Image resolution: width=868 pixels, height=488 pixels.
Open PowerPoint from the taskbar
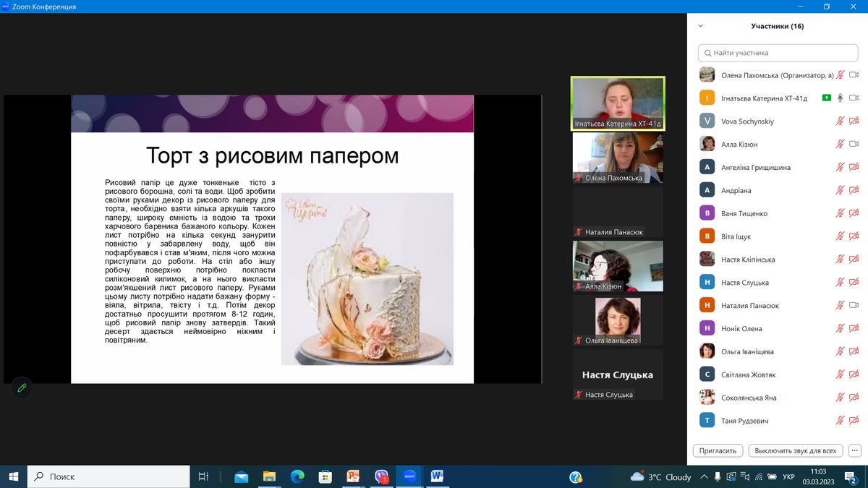coord(353,476)
